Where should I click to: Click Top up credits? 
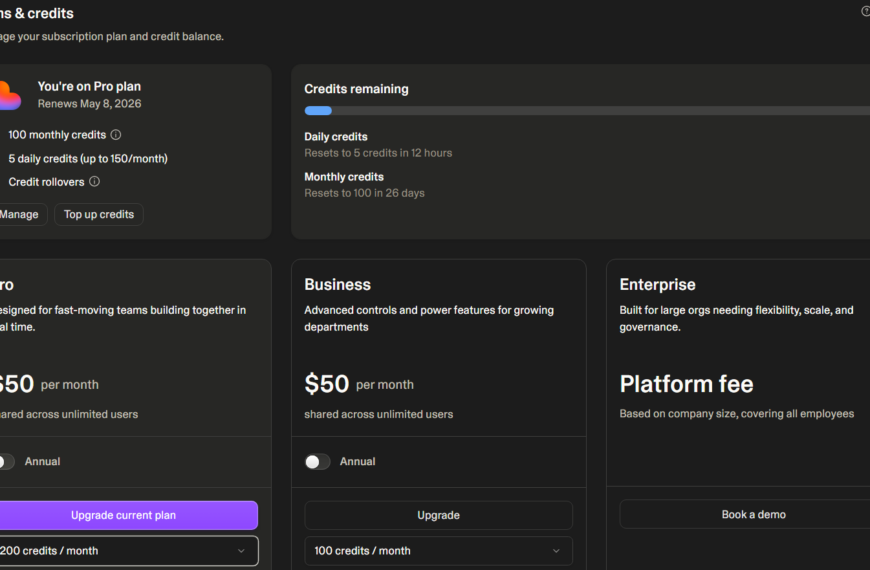click(x=99, y=215)
